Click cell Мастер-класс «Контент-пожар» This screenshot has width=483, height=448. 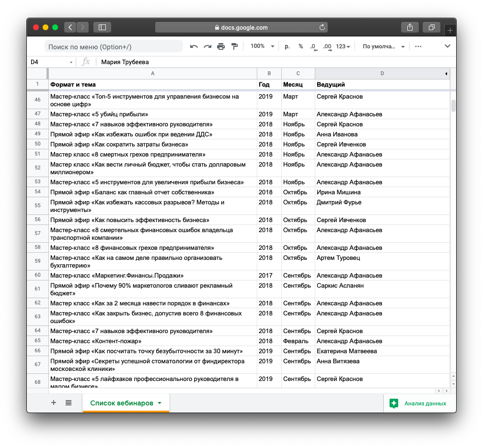pos(152,341)
